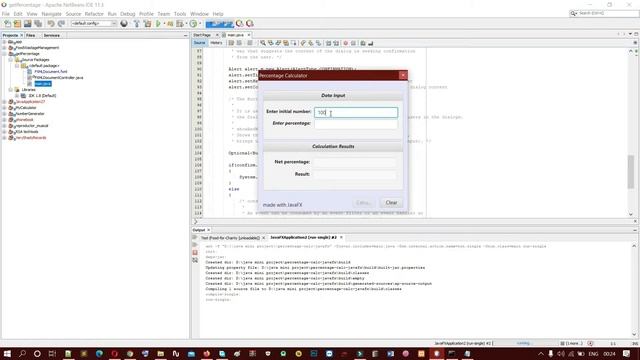Image resolution: width=640 pixels, height=360 pixels.
Task: Open the Refactor menu
Action: click(94, 14)
